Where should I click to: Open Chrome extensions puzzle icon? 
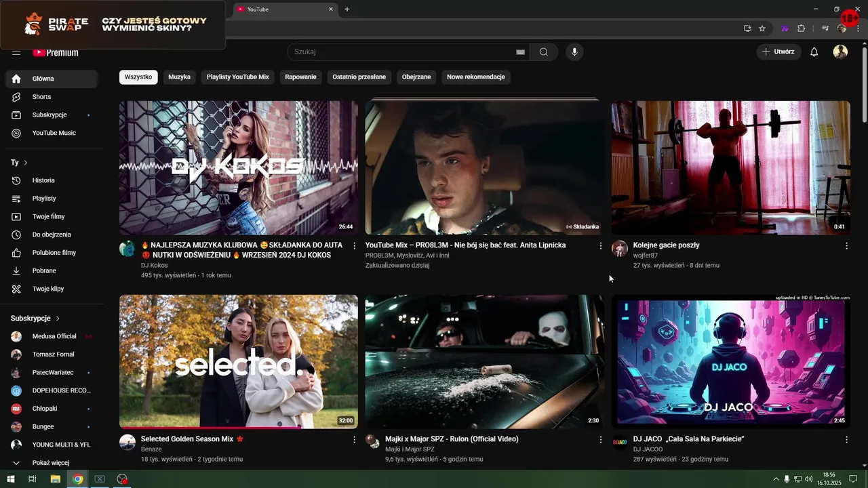pos(802,28)
